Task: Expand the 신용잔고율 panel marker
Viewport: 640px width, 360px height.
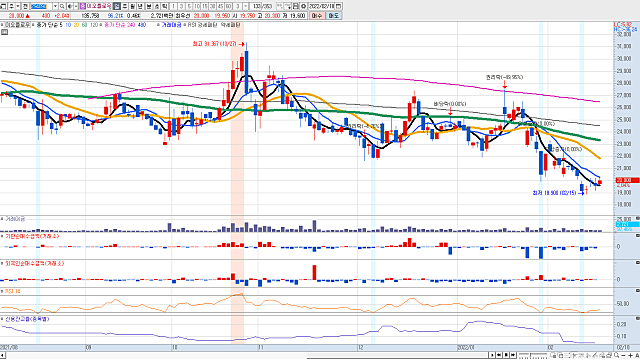Action: [x=2, y=319]
